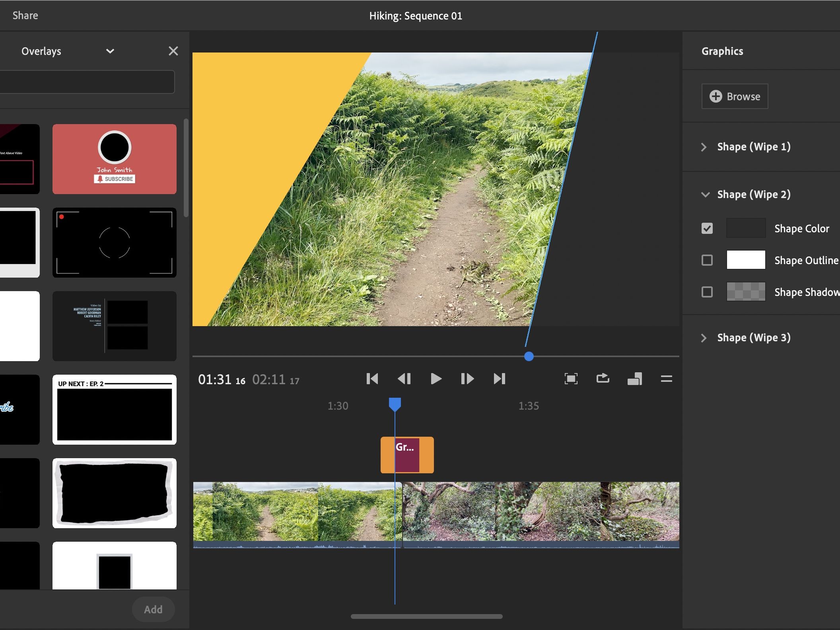Click the export/share arrow icon
840x630 pixels.
pyautogui.click(x=603, y=378)
